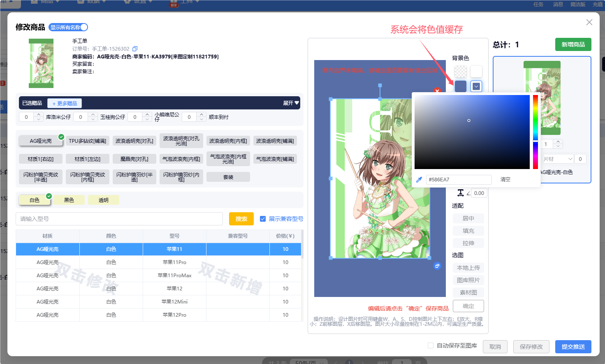Screen dimensions: 605x364
Task: Click the color saturation field
Action: [x=472, y=132]
